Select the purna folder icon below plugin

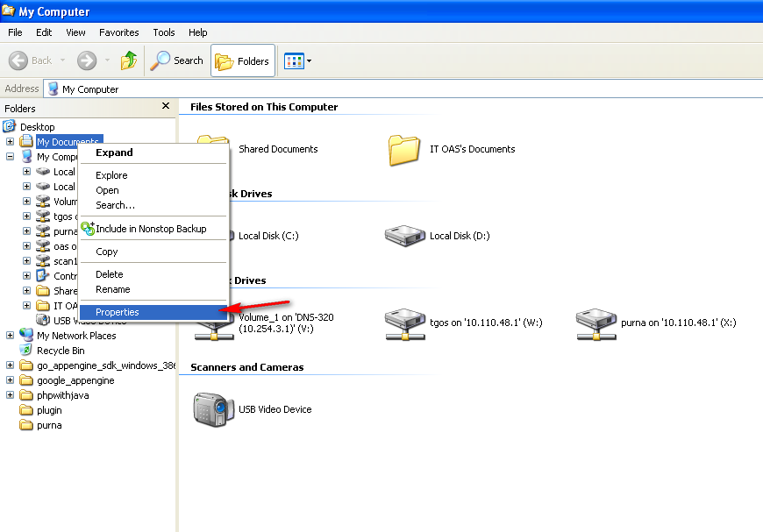pos(26,425)
